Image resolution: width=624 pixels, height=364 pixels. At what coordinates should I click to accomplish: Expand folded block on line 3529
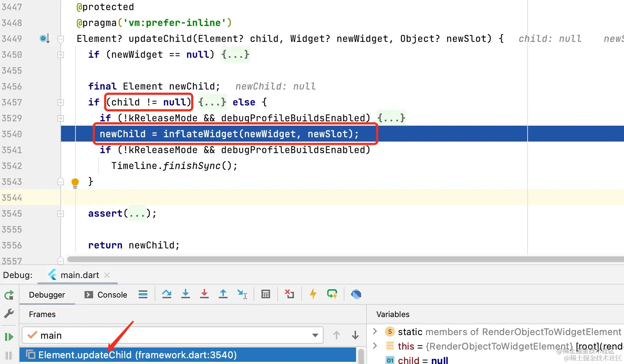point(61,118)
